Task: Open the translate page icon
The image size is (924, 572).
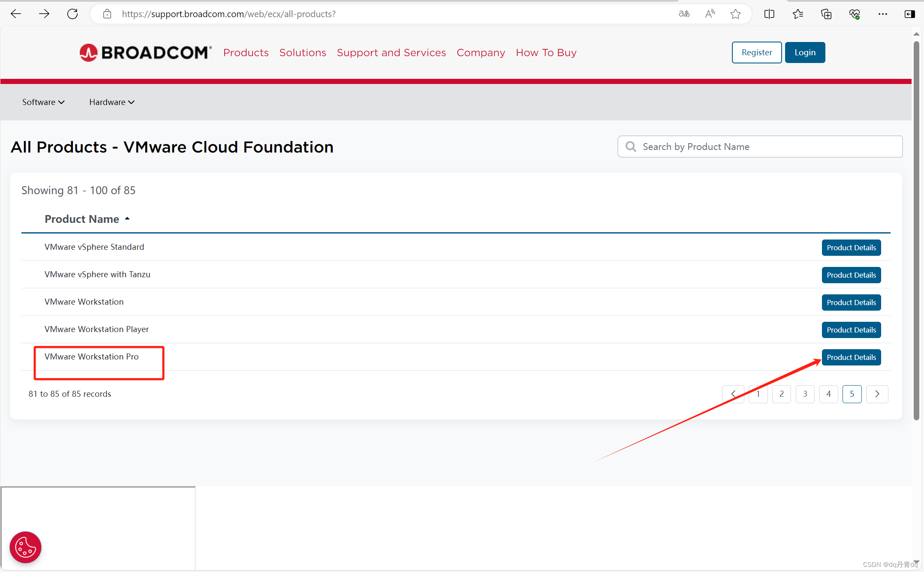Action: (684, 14)
